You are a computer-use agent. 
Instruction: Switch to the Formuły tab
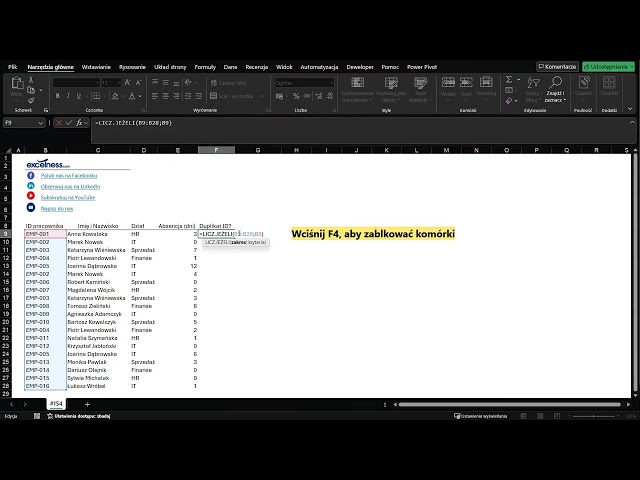coord(205,67)
